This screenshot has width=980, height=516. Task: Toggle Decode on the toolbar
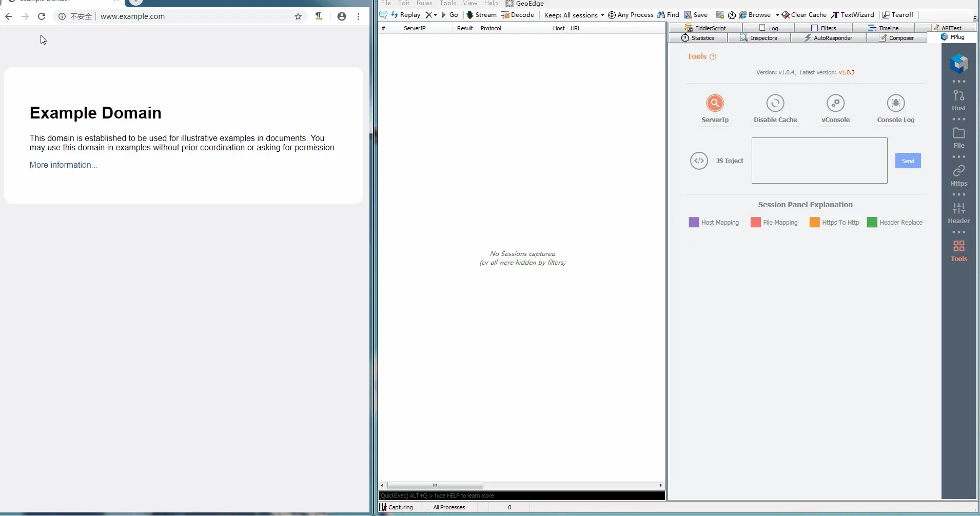pyautogui.click(x=518, y=15)
